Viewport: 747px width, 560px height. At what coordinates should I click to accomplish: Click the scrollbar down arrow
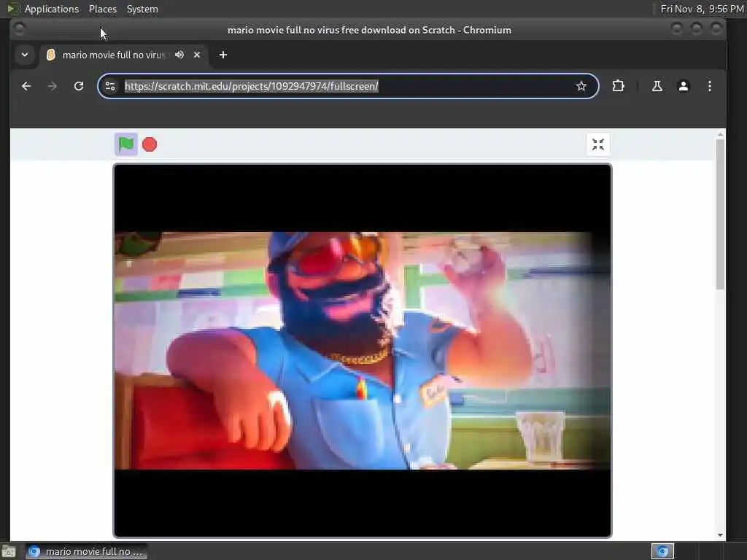(x=720, y=535)
